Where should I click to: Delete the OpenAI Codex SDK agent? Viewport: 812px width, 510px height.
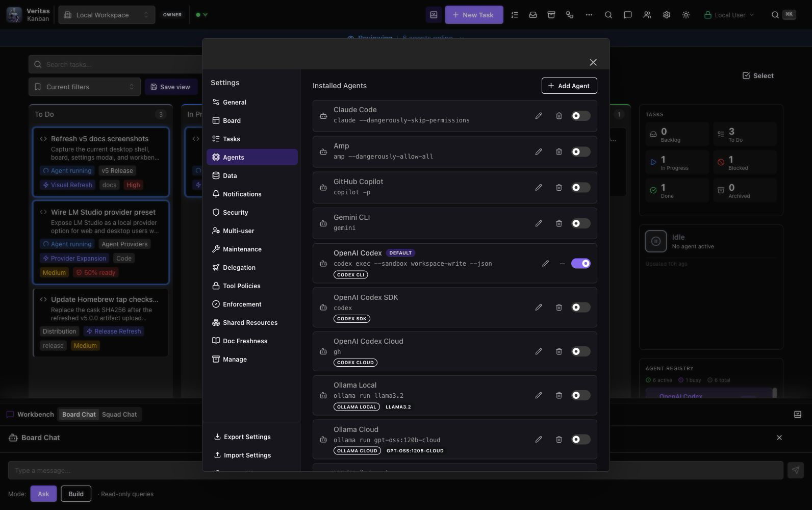559,307
